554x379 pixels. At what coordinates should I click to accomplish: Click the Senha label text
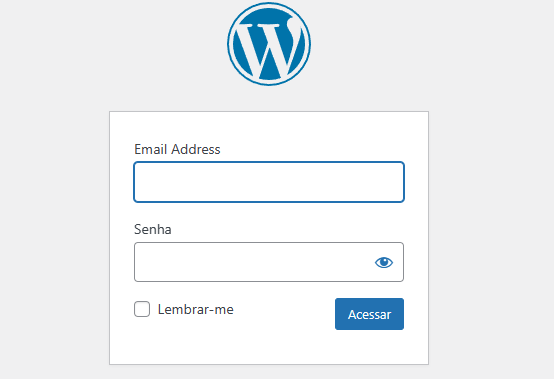click(x=153, y=230)
